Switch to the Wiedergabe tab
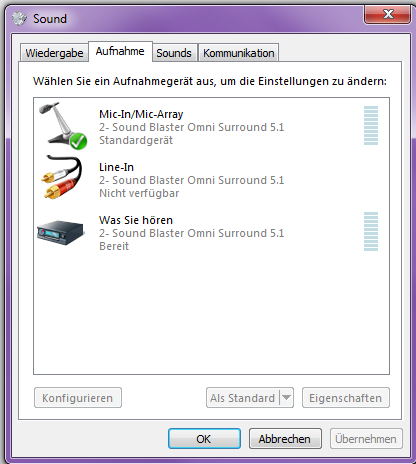 tap(54, 53)
